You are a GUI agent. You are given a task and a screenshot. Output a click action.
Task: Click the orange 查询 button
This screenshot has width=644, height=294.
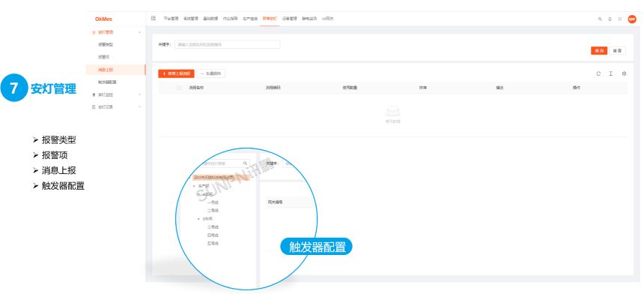[599, 50]
